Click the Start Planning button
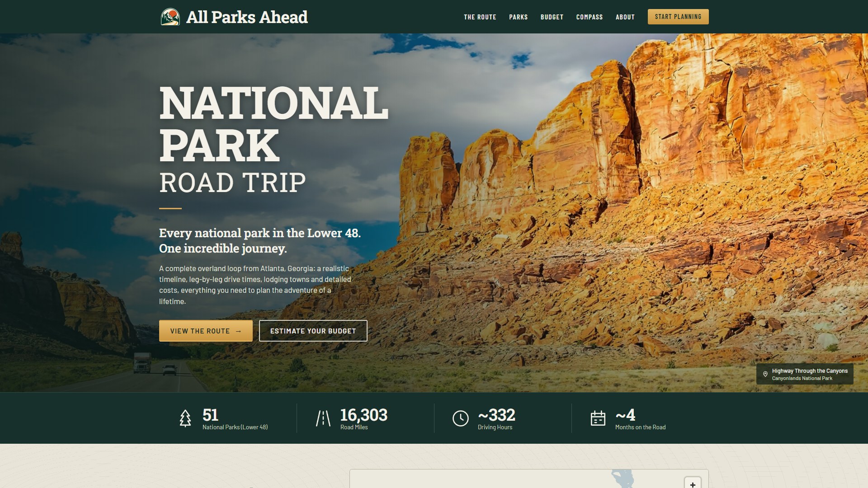868x488 pixels. (x=678, y=17)
